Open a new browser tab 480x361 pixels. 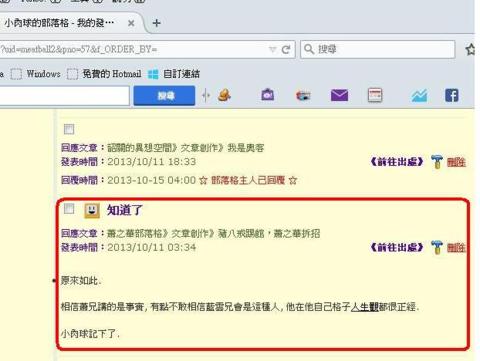tap(156, 23)
